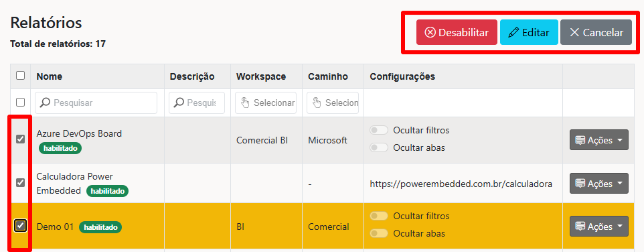The image size is (644, 252).
Task: Uncheck the Demo 01 row checkbox
Action: [x=20, y=226]
